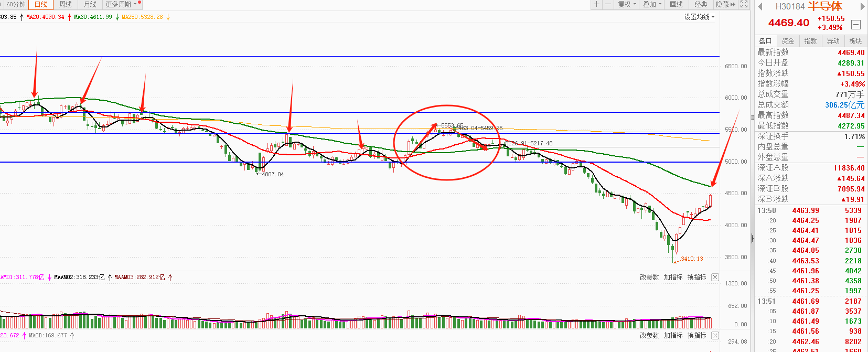Open 设置均线 moving average settings
Image resolution: width=868 pixels, height=352 pixels.
699,17
